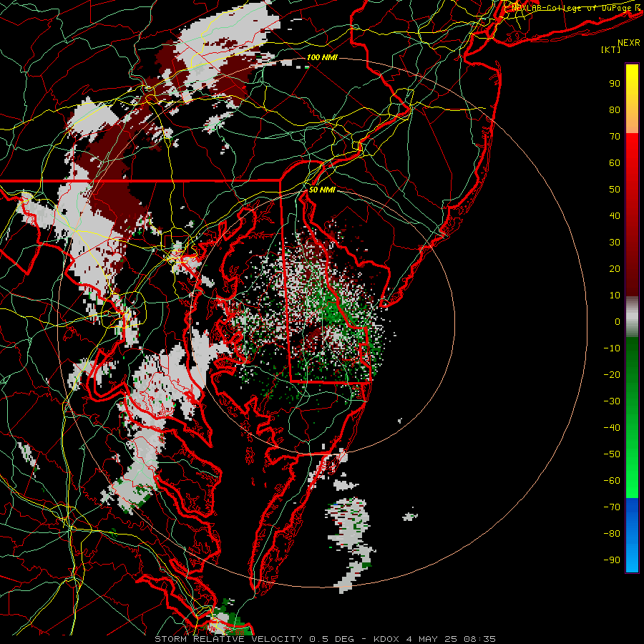The width and height of the screenshot is (644, 644).
Task: Click the 0 value on the velocity legend
Action: [618, 322]
